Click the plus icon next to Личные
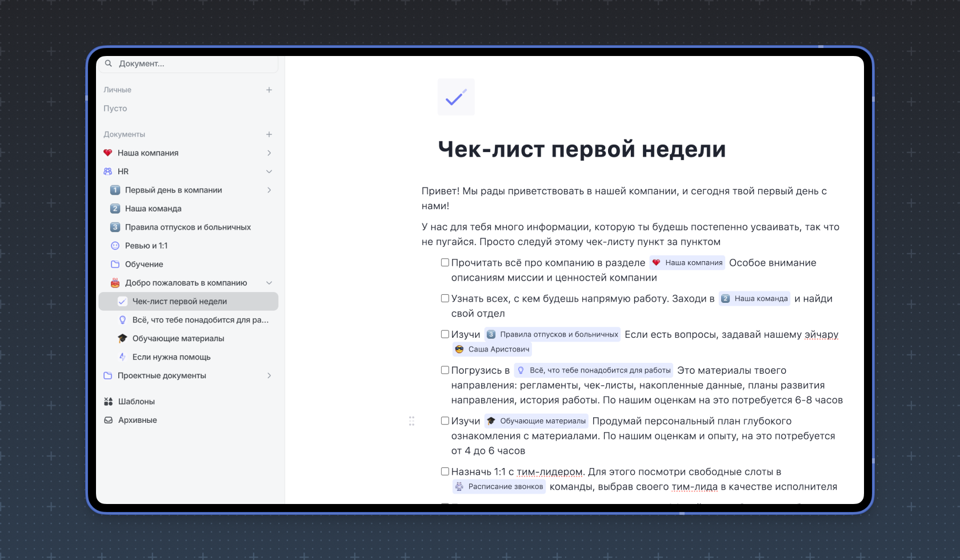The image size is (960, 560). tap(269, 90)
